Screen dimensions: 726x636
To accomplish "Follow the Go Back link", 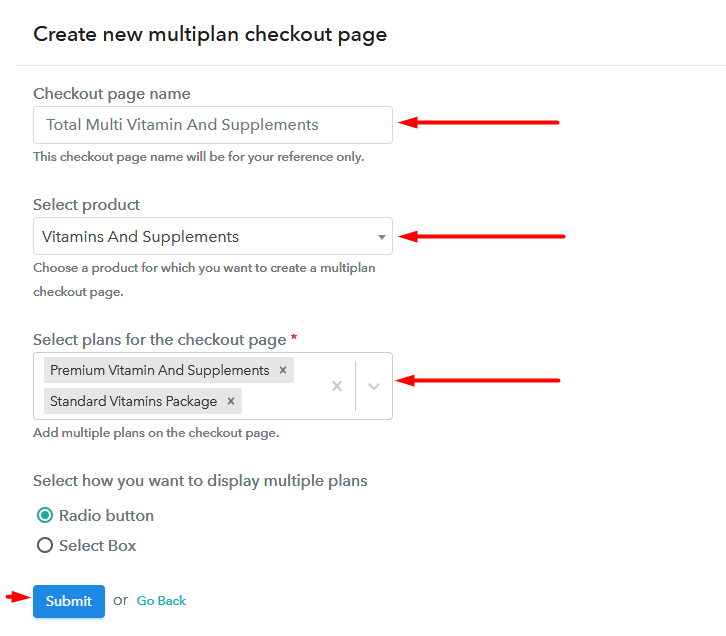I will (161, 601).
